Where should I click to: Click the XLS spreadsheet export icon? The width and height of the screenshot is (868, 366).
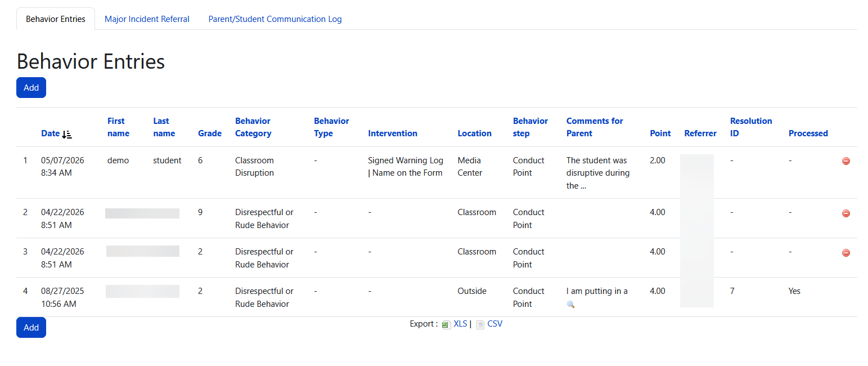pos(446,324)
